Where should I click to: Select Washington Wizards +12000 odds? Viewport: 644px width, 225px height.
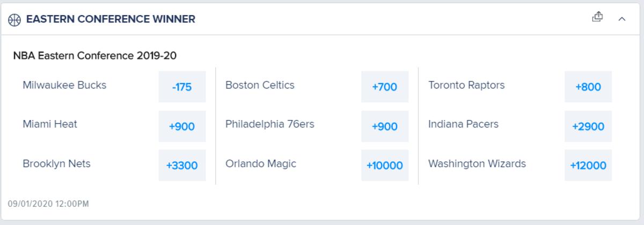point(588,166)
